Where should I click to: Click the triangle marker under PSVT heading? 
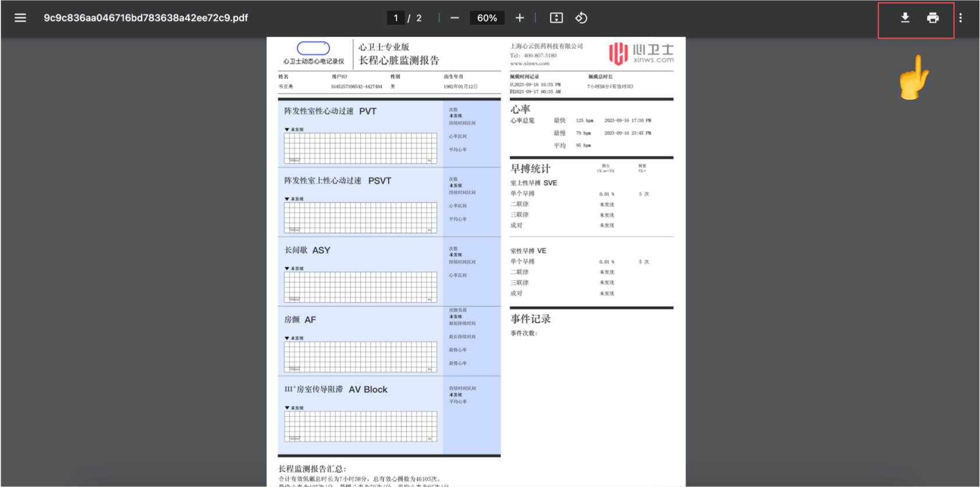click(287, 199)
